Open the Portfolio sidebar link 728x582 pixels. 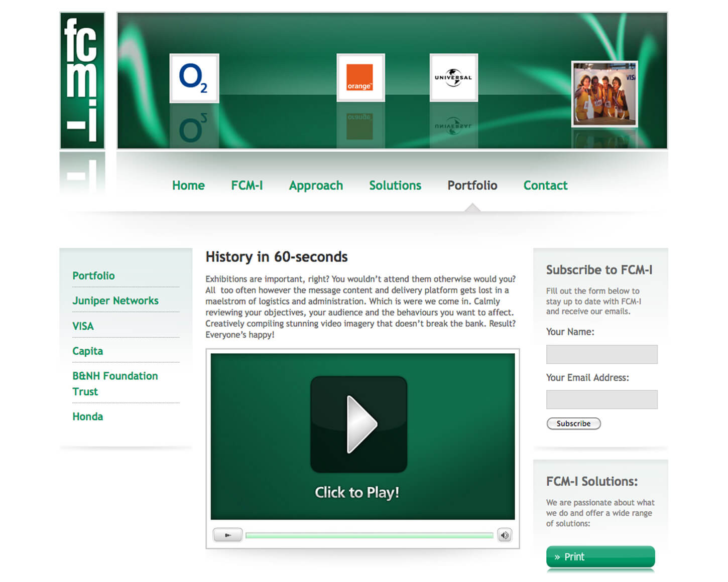93,275
